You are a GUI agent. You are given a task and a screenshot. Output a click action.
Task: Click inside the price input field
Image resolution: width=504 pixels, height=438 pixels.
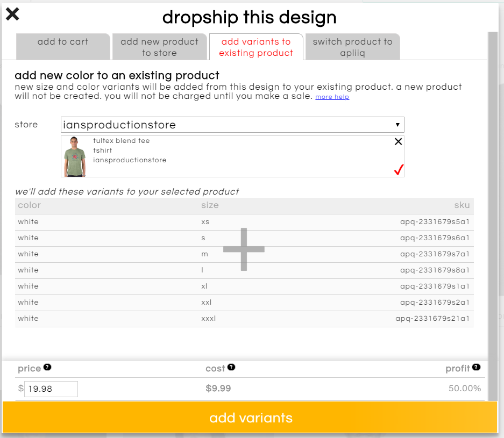[x=51, y=389]
